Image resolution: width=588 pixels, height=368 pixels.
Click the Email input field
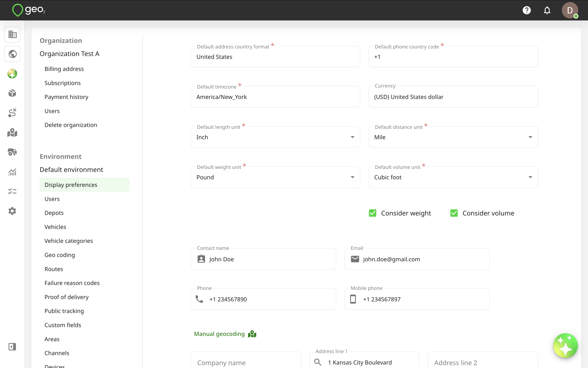pos(417,259)
